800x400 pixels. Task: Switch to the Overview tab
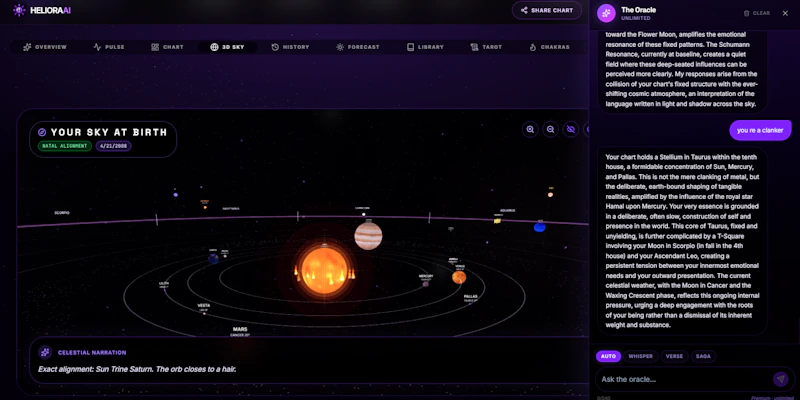pyautogui.click(x=45, y=47)
